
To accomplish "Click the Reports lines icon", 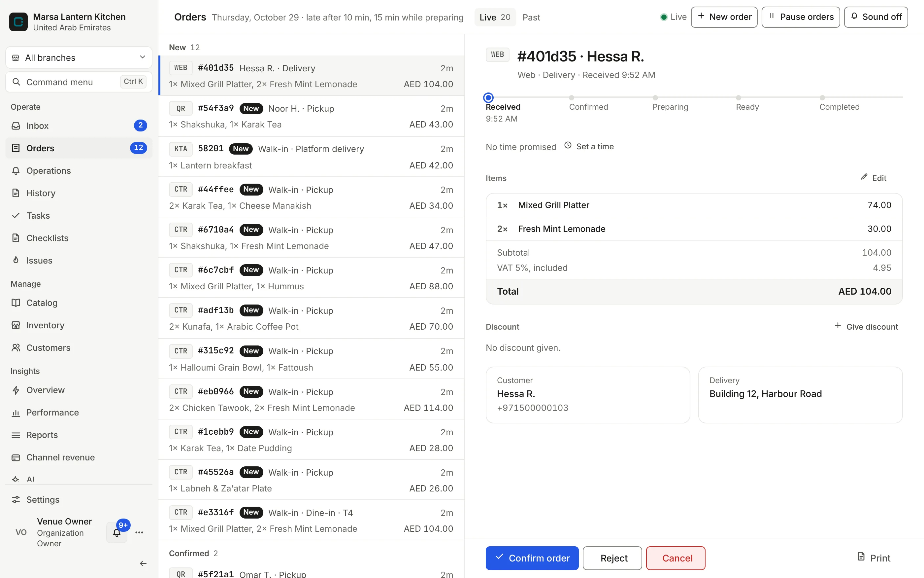I will tap(16, 435).
